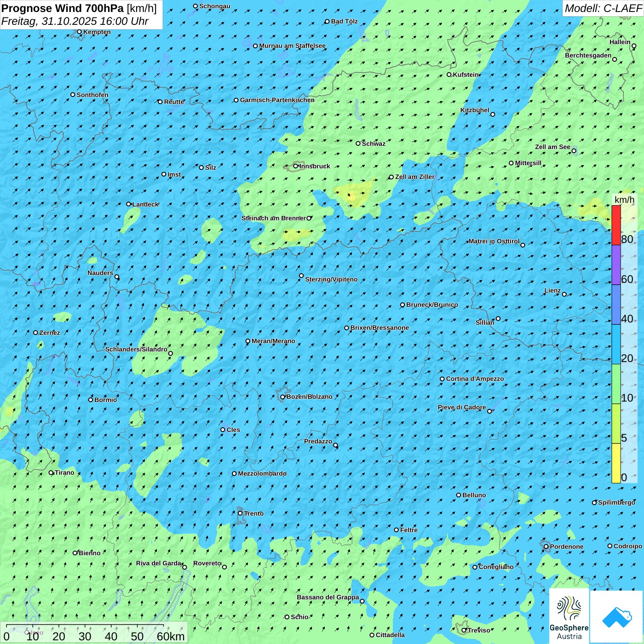Select the Riva del Garda label
644x644 pixels.
159,563
